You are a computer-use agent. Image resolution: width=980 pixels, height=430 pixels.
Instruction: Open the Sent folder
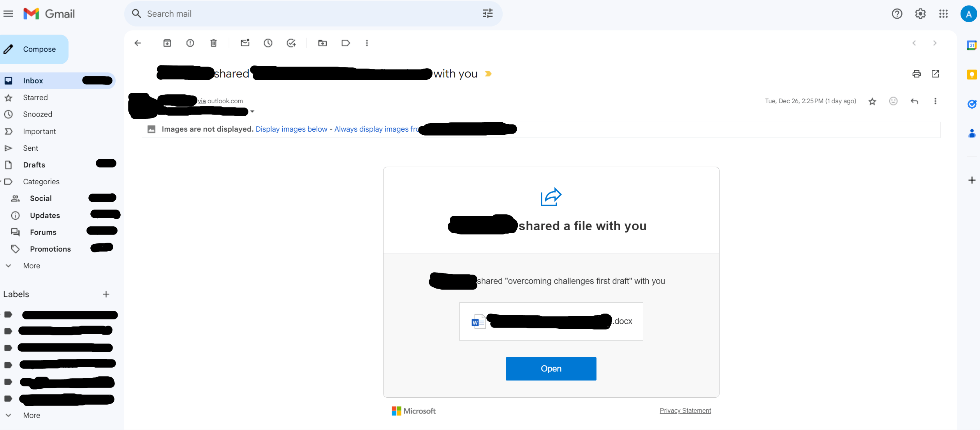pos(58,148)
